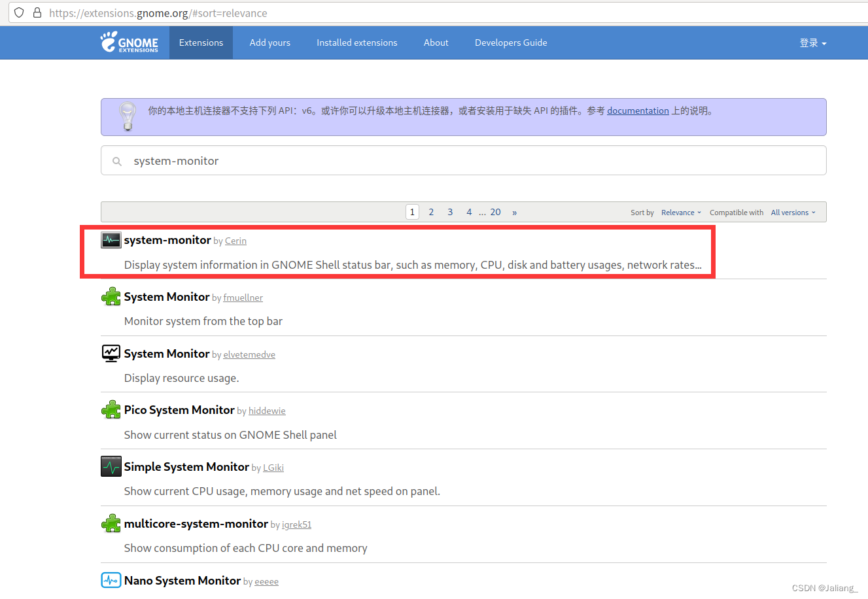Click the multicore-system-monitor puzzle icon

coord(111,524)
